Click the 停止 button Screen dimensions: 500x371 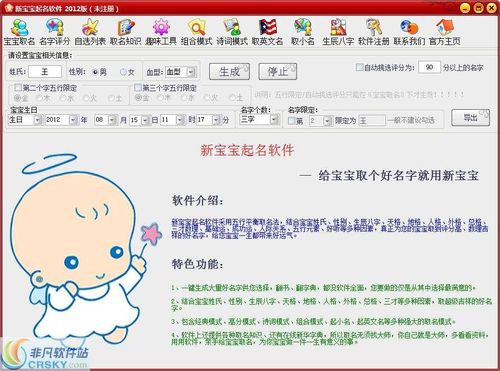[x=278, y=71]
